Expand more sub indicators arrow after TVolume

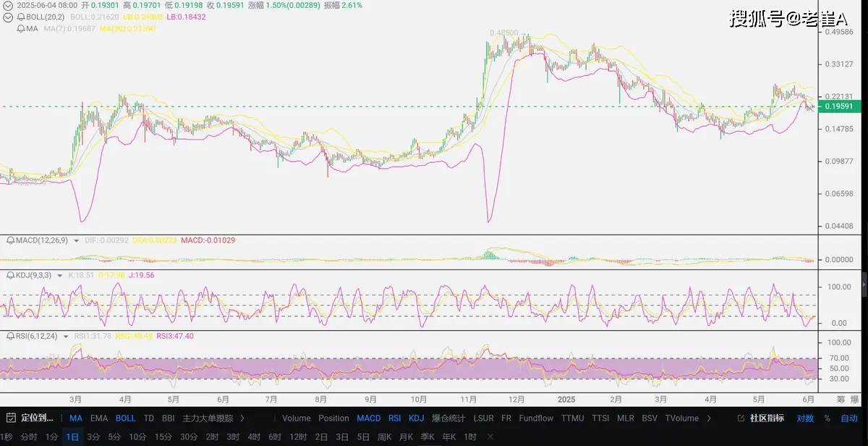click(x=707, y=418)
